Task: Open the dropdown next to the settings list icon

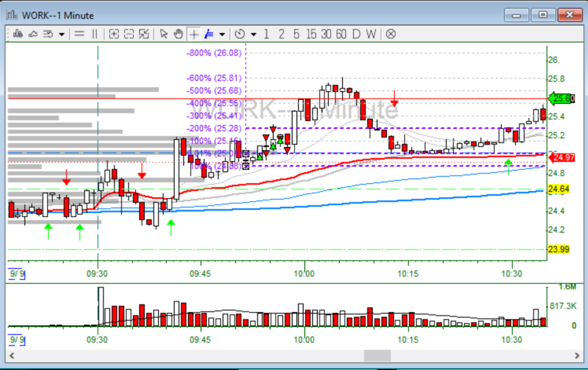Action: [61, 34]
